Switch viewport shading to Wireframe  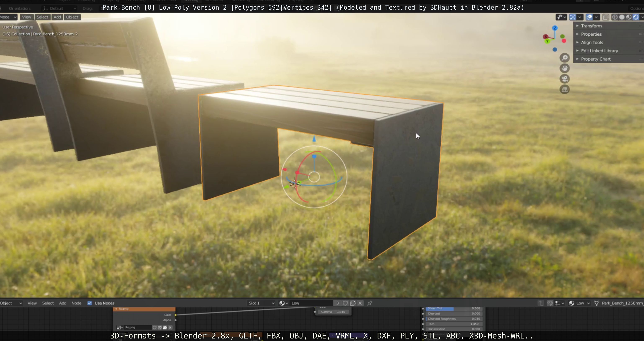[615, 17]
